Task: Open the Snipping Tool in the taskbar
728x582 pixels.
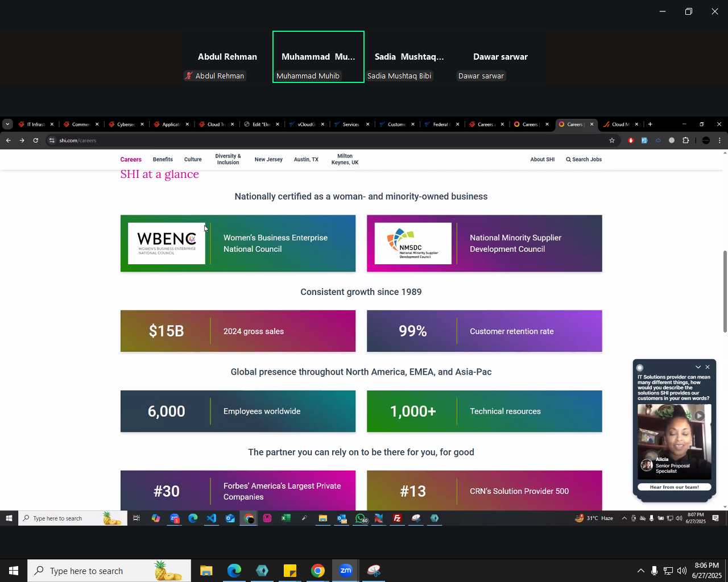Action: 374,571
